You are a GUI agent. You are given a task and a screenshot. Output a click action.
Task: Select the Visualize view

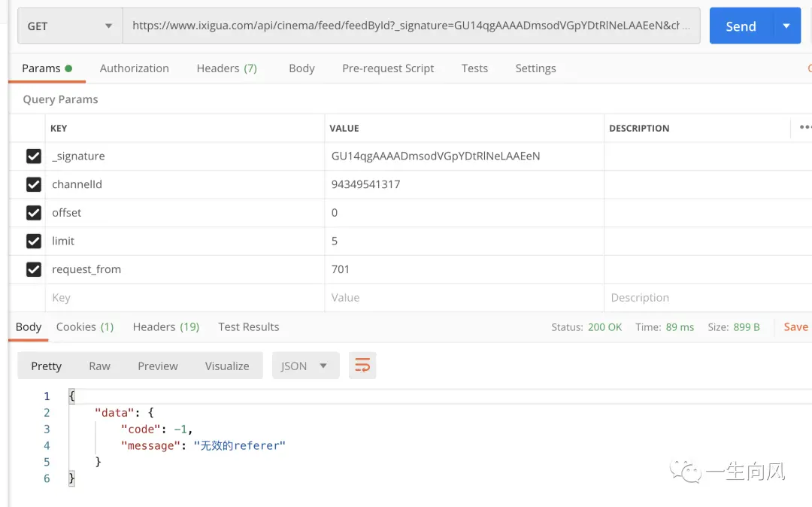point(227,366)
